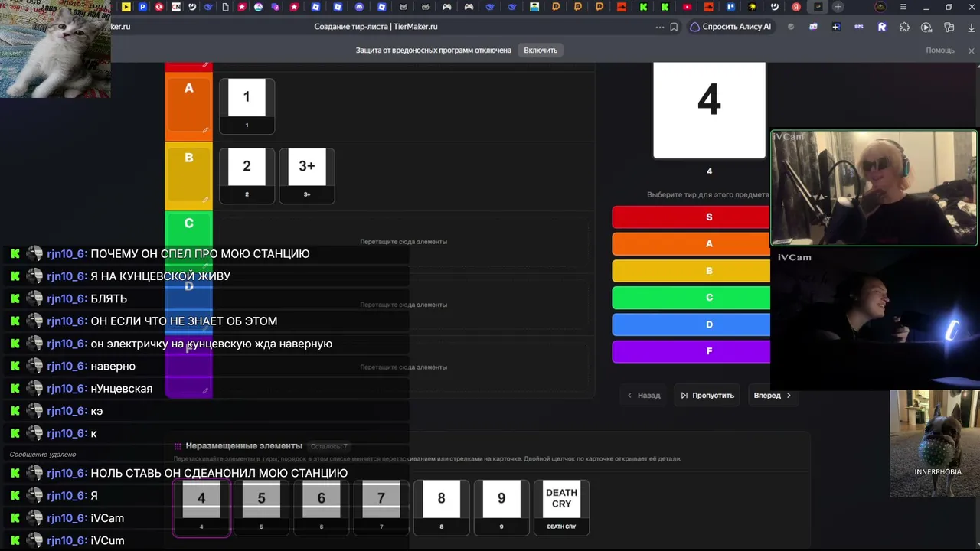Click the pencil icon on purple F tier

(205, 391)
